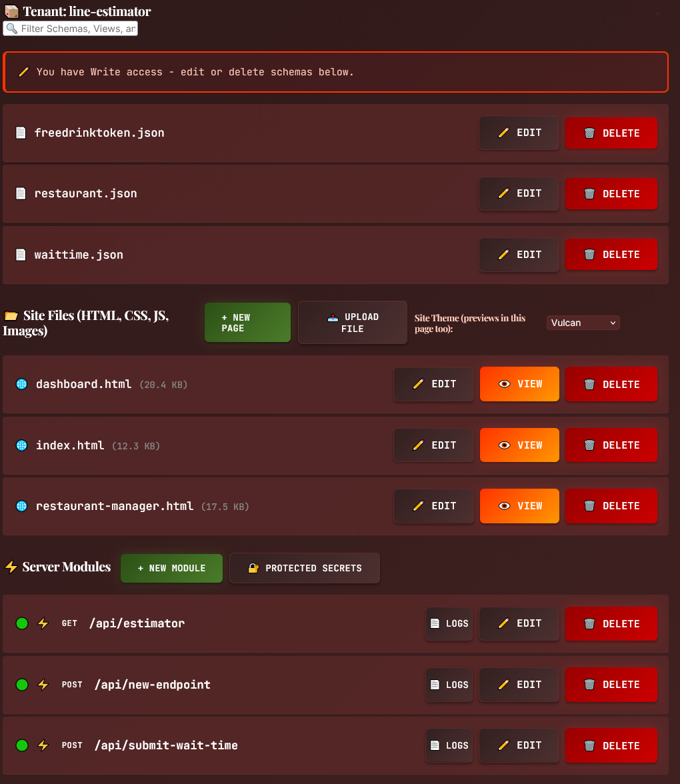View the dashboard.html page
Screen dimensions: 680x784
(x=519, y=384)
